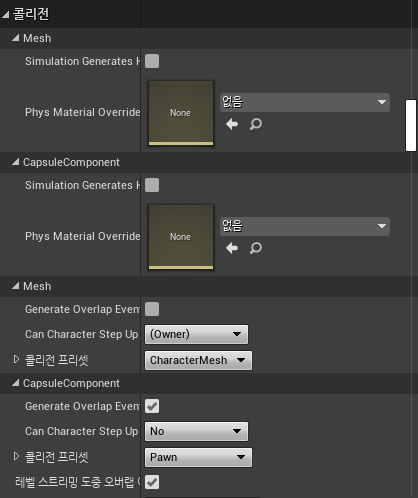
Task: Toggle Simulation Generates Hit checkbox under the first CapsuleComponent section
Action: pyautogui.click(x=152, y=185)
